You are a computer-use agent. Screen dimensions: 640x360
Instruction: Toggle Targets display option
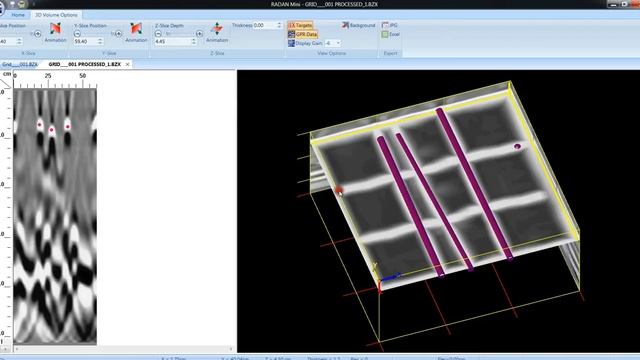[300, 25]
